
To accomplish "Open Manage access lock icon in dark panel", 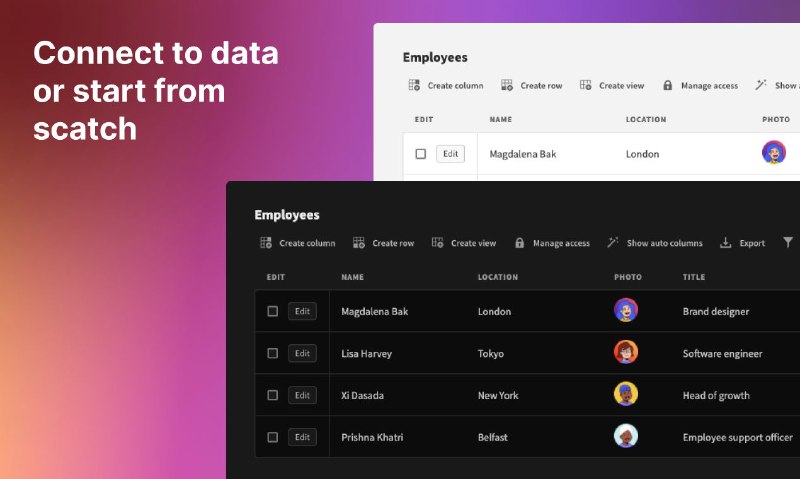I will tap(519, 243).
